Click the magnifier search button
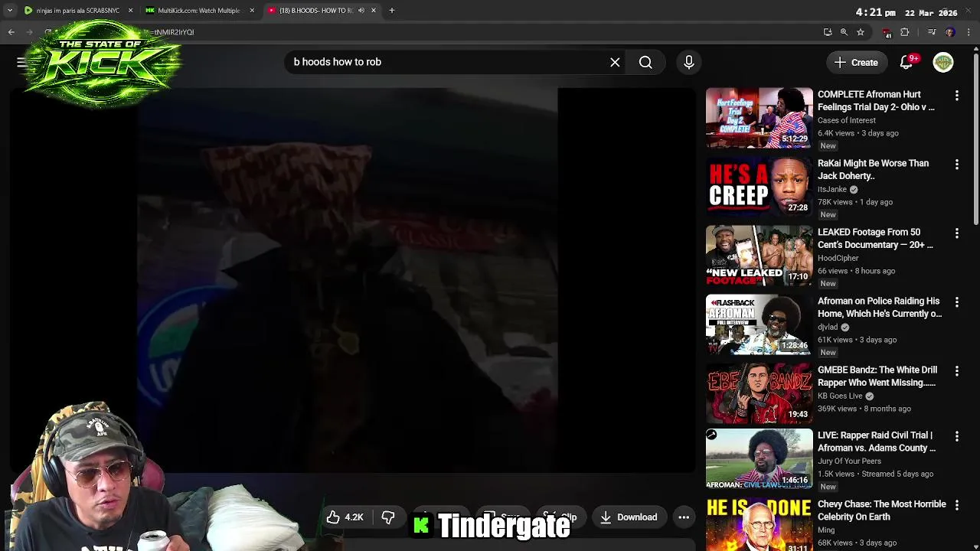 pos(645,63)
